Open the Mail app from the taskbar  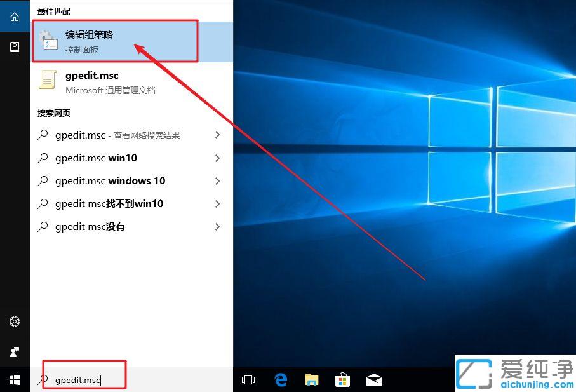[373, 379]
